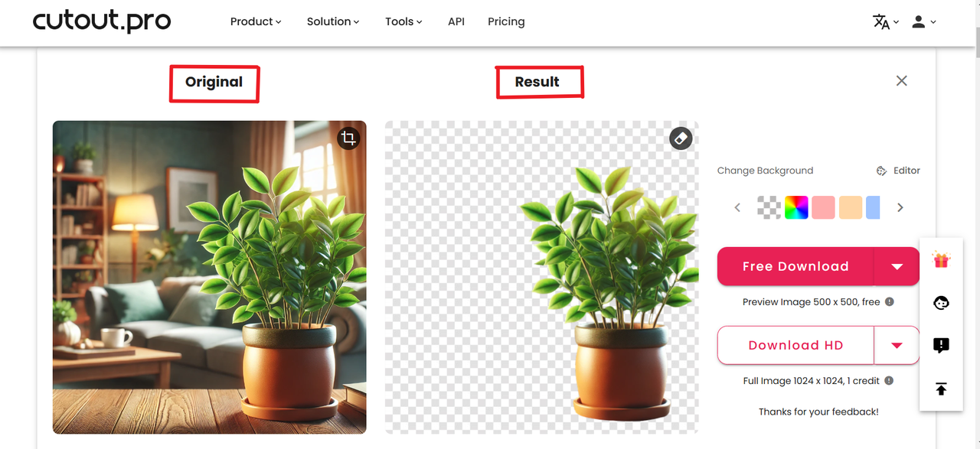Screen dimensions: 980x449
Task: Expand the Download HD options arrow
Action: [x=897, y=345]
